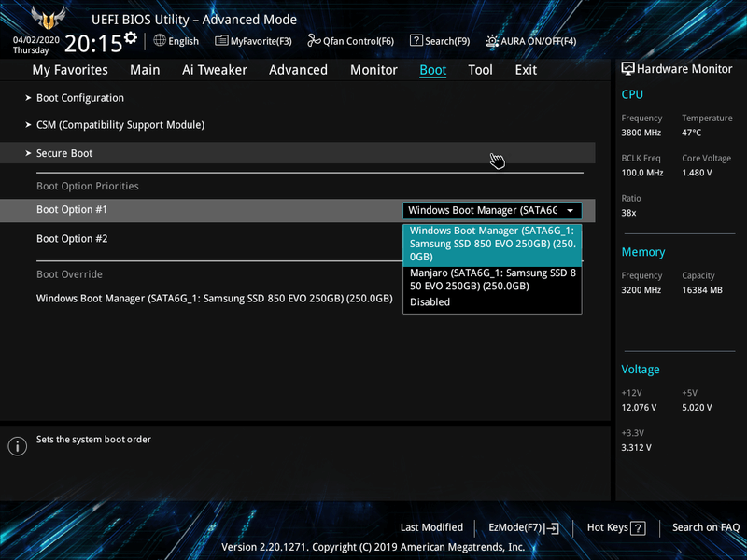Viewport: 747px width, 560px height.
Task: Click Boot Option Priorities heading
Action: click(88, 186)
